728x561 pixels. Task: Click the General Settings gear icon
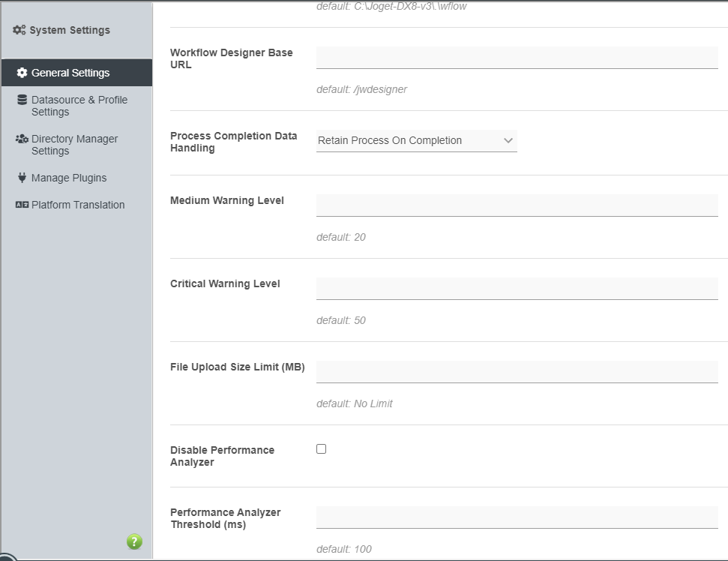(22, 73)
